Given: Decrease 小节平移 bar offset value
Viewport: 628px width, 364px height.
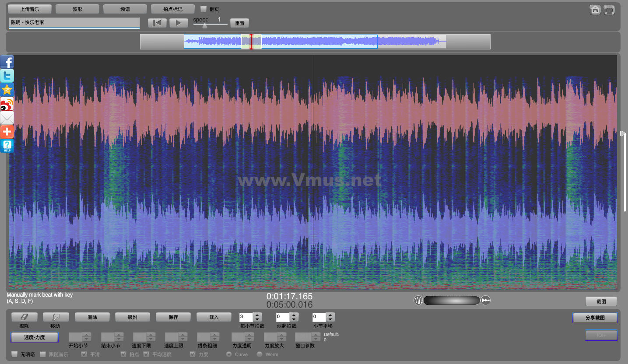Looking at the screenshot, I should 331,320.
